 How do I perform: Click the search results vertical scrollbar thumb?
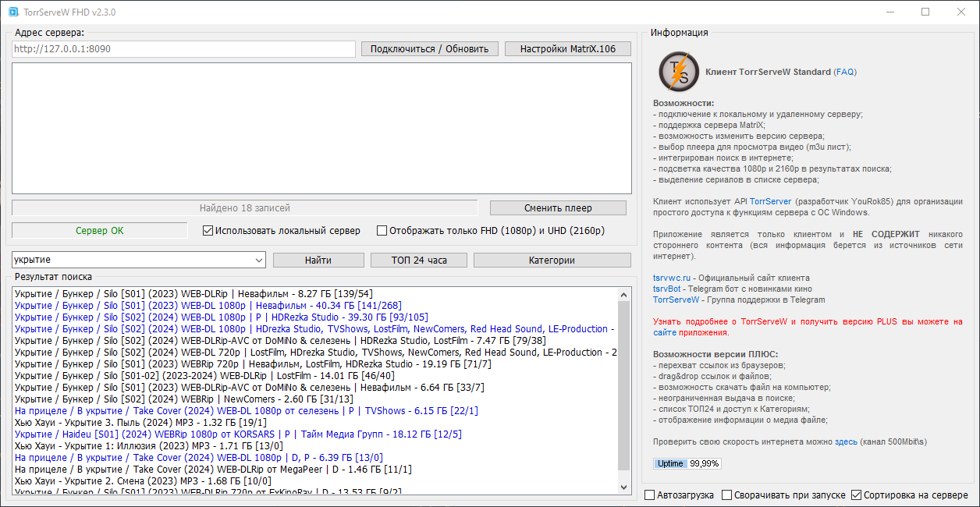pos(624,385)
